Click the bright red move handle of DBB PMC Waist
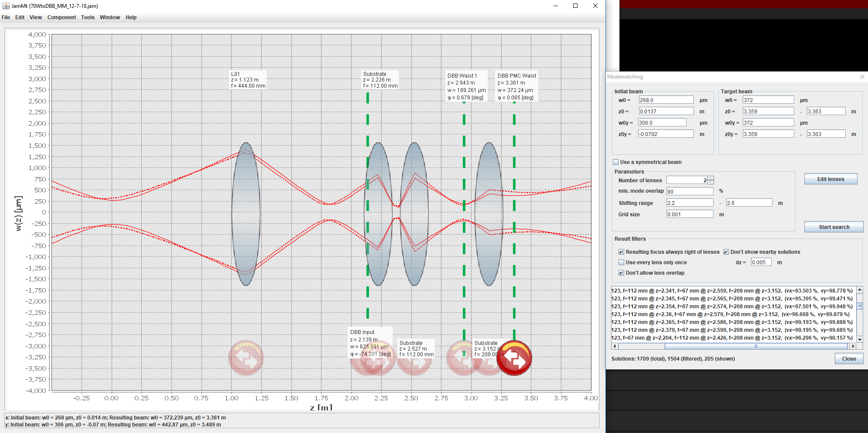 pos(514,358)
